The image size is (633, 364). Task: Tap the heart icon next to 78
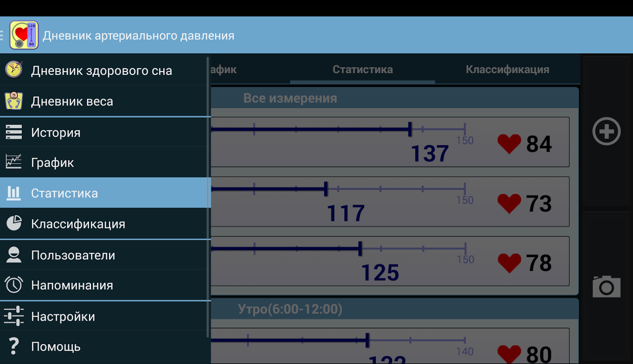pyautogui.click(x=509, y=263)
